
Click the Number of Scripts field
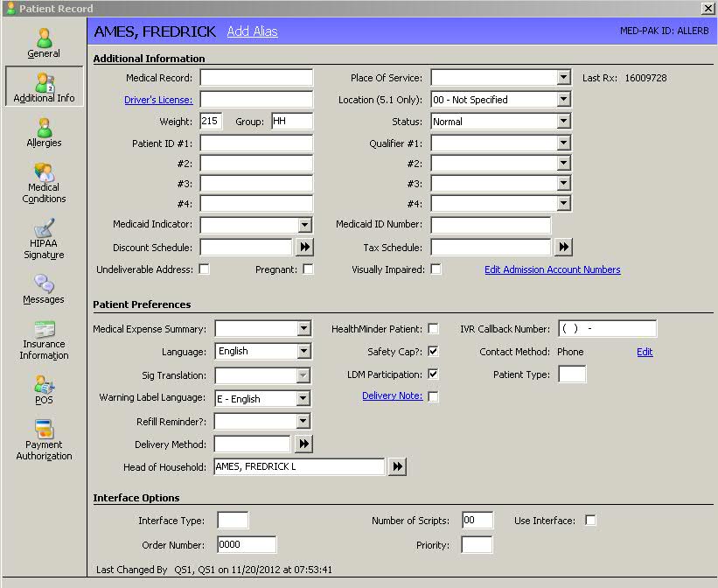(478, 520)
